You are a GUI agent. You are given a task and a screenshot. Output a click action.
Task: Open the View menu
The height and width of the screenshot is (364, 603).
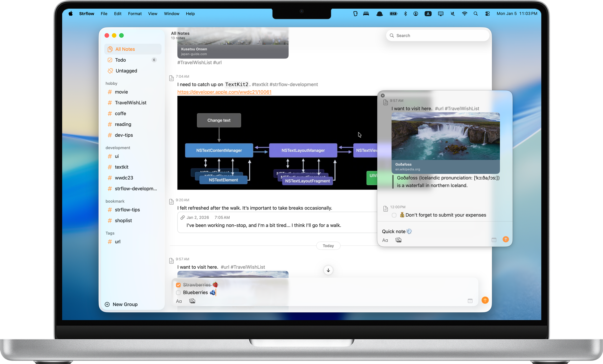click(x=152, y=14)
